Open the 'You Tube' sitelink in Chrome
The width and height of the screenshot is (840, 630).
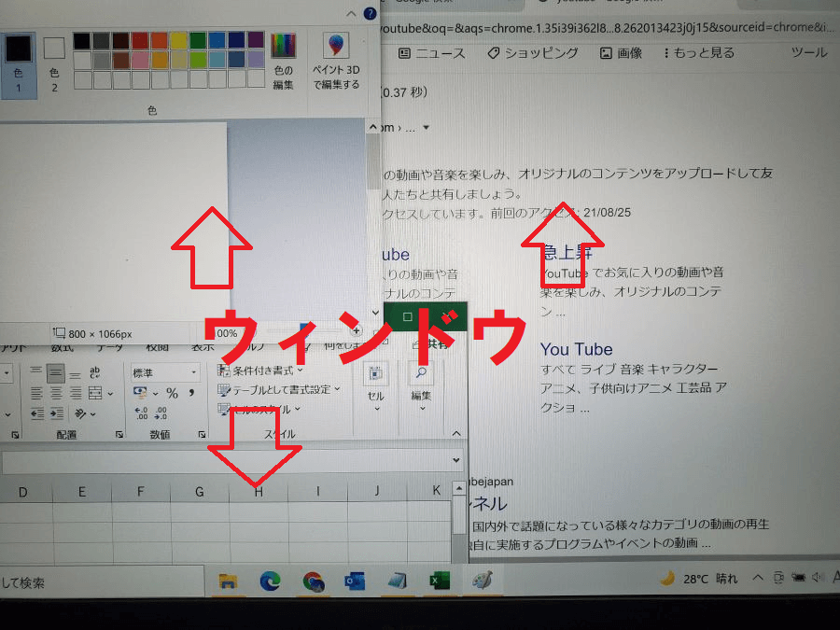click(x=576, y=349)
